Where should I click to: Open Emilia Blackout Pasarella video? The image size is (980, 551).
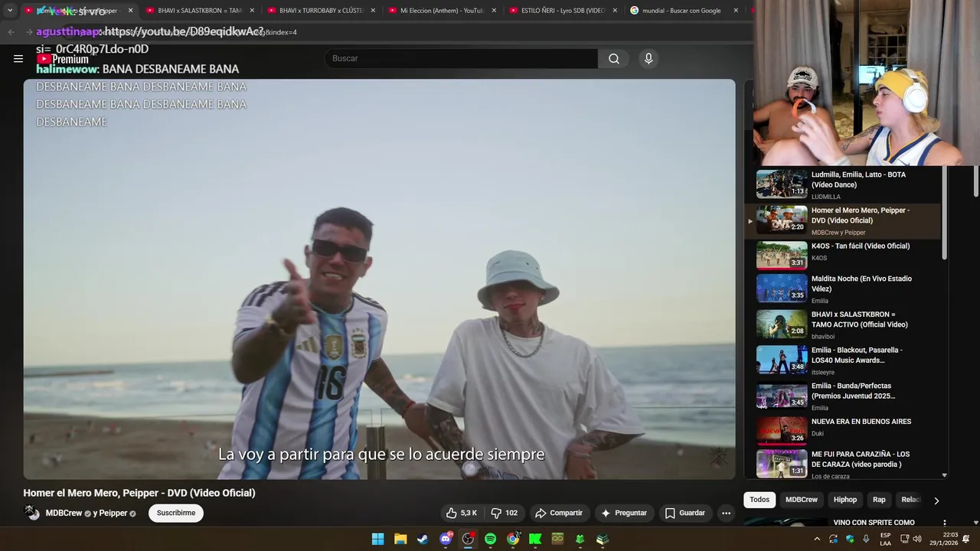[842, 360]
